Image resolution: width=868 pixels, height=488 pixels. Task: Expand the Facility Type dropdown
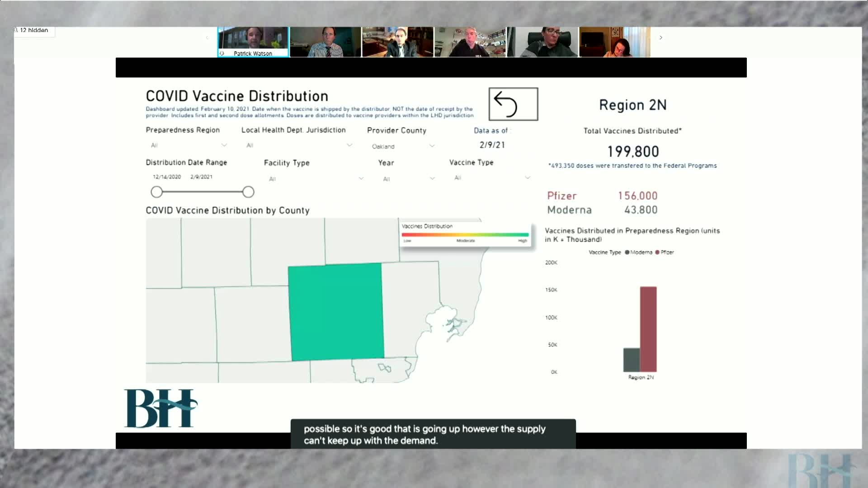[361, 178]
